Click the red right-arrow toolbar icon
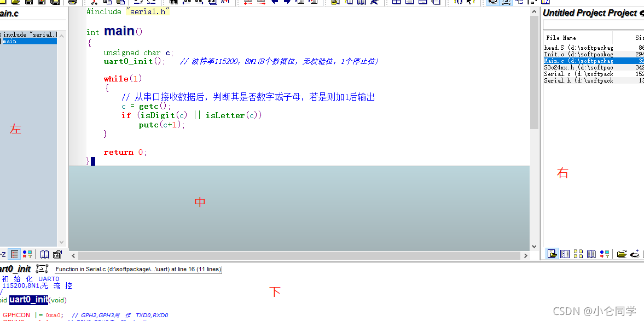 pos(261,2)
